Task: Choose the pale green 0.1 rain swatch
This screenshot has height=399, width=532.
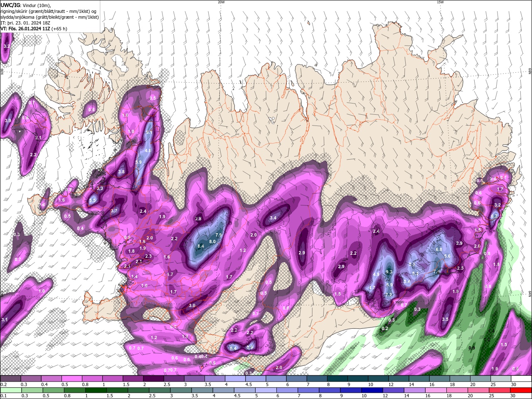Action: click(x=10, y=390)
